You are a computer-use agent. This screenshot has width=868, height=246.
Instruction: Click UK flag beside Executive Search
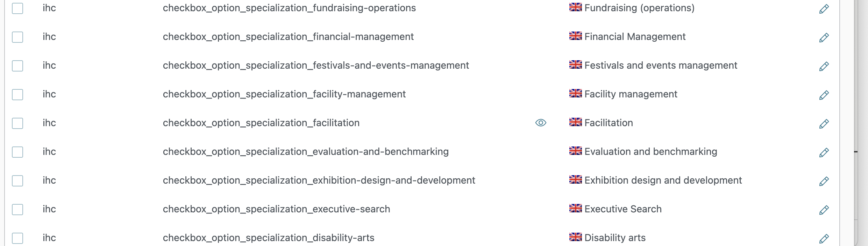(x=575, y=208)
